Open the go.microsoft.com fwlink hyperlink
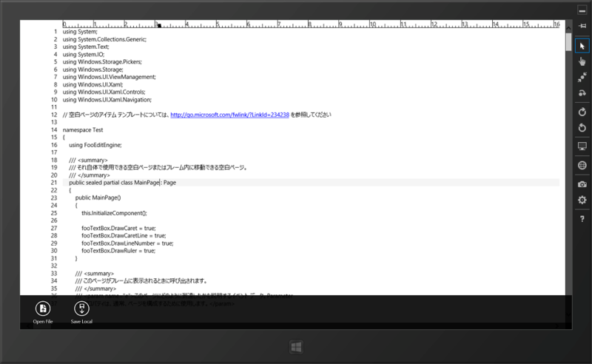Screen dimensions: 592x364 229,115
